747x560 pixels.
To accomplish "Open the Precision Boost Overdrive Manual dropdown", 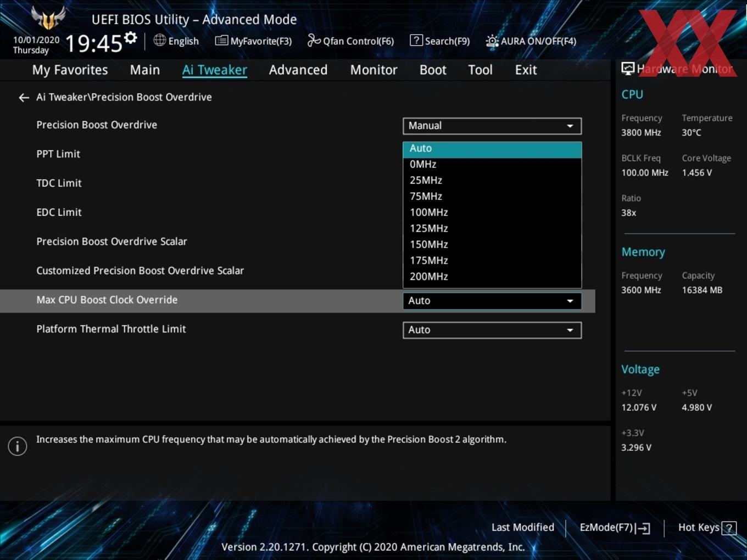I will tap(492, 126).
